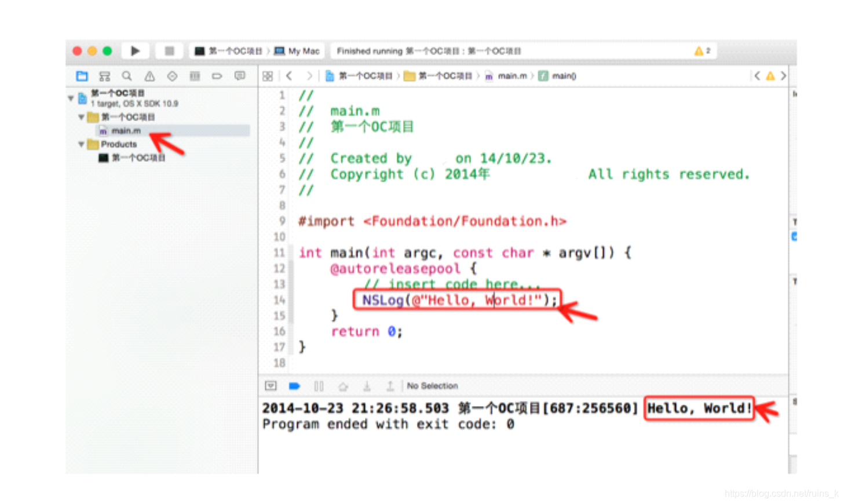Click the main.m breadcrumb in the jump bar
Image resolution: width=844 pixels, height=504 pixels.
(506, 76)
